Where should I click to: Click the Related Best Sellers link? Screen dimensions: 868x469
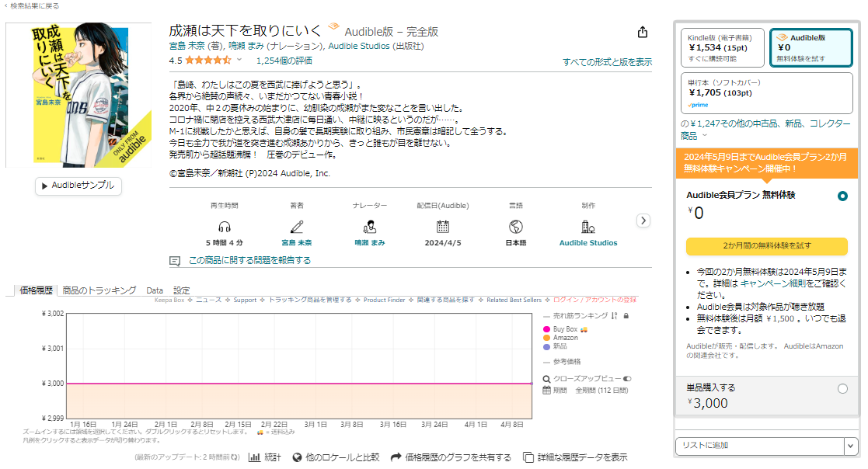pos(514,300)
